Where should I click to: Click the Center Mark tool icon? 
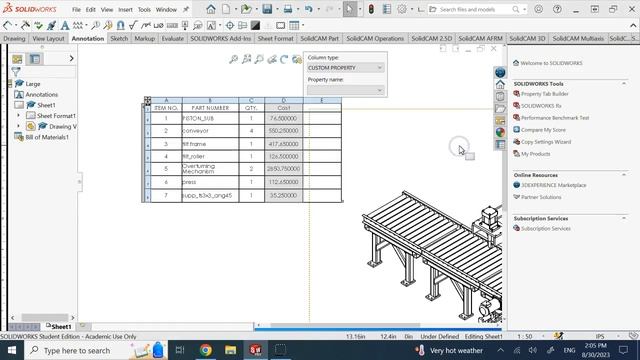[230, 25]
